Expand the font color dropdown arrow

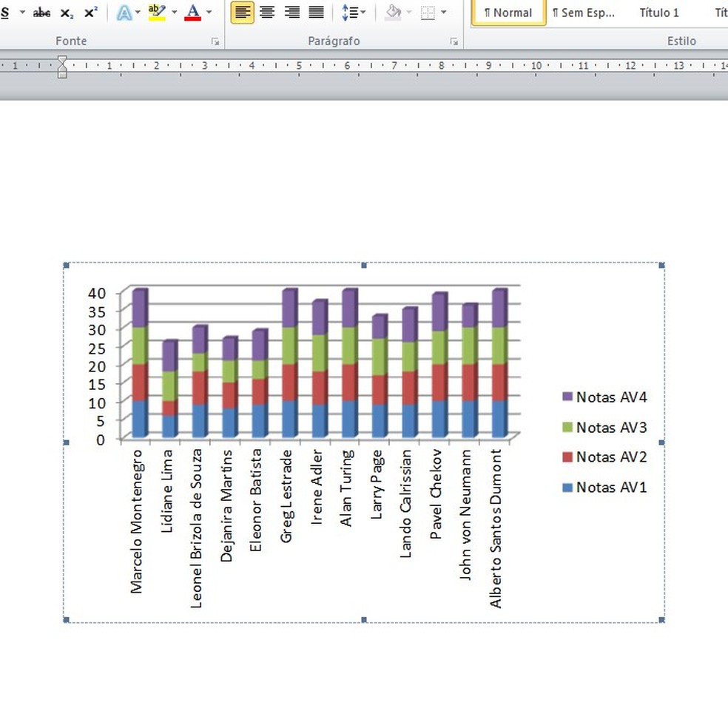coord(209,13)
